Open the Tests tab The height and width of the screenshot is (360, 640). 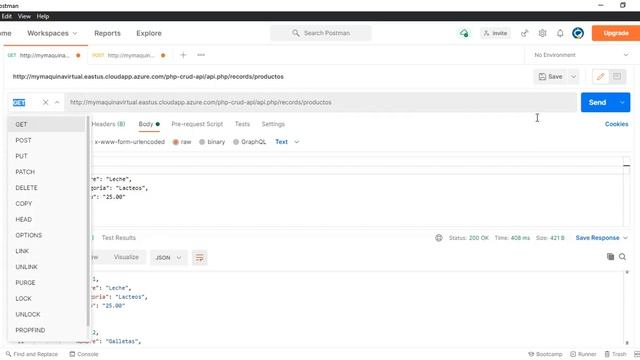point(242,124)
